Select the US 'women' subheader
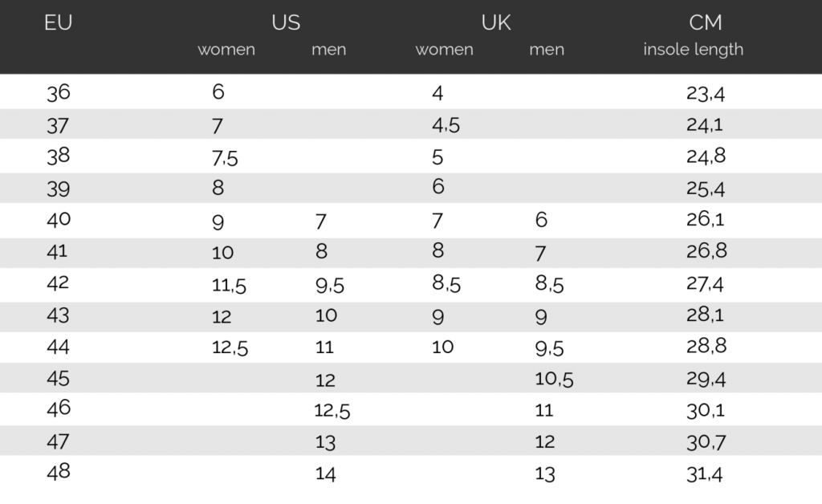The height and width of the screenshot is (504, 822). 226,50
